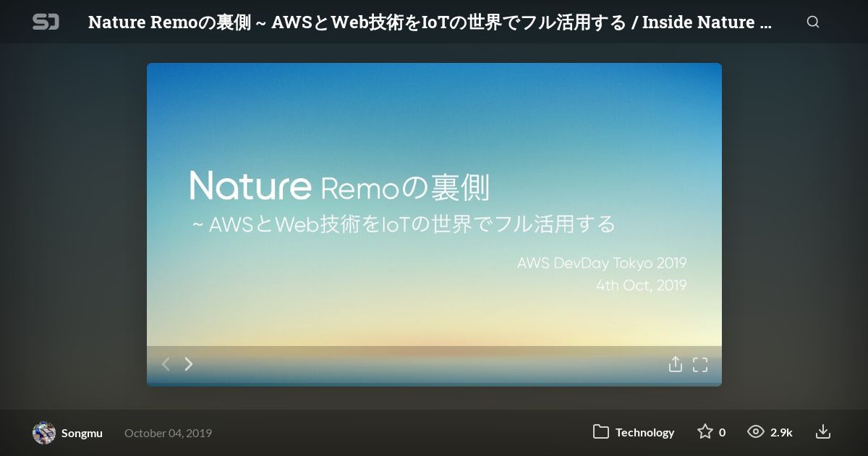Screen dimensions: 868x456
Task: Go to the previous slide arrow
Action: tap(166, 364)
